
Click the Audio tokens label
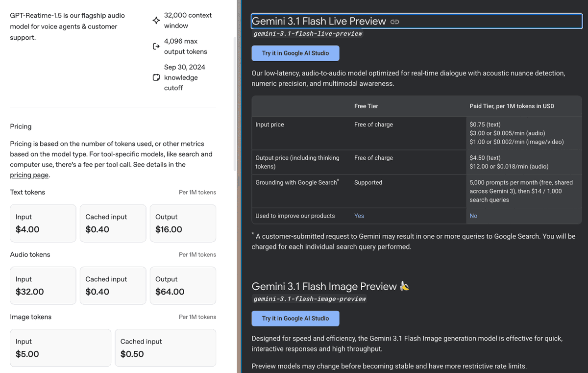[x=30, y=254]
